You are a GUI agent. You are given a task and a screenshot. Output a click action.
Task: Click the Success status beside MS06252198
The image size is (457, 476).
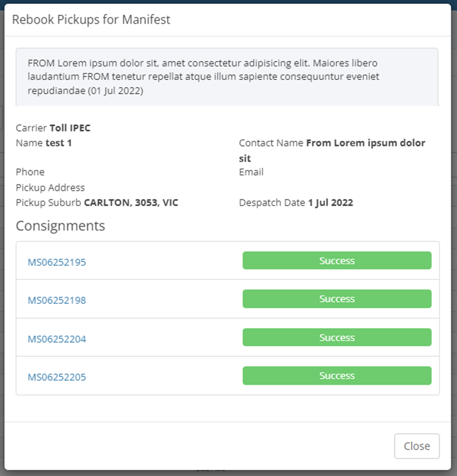point(337,299)
